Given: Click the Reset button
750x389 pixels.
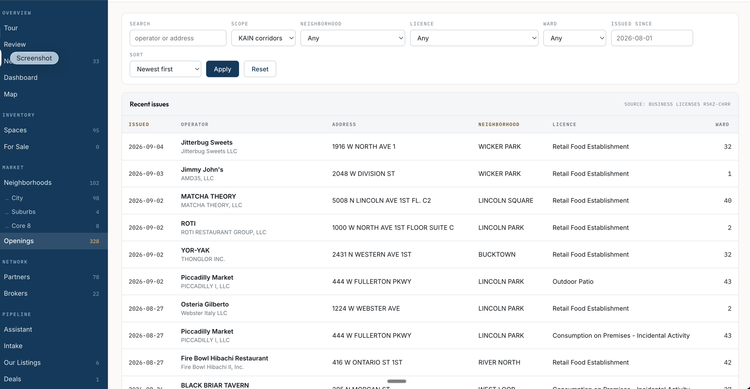Looking at the screenshot, I should click(x=260, y=69).
